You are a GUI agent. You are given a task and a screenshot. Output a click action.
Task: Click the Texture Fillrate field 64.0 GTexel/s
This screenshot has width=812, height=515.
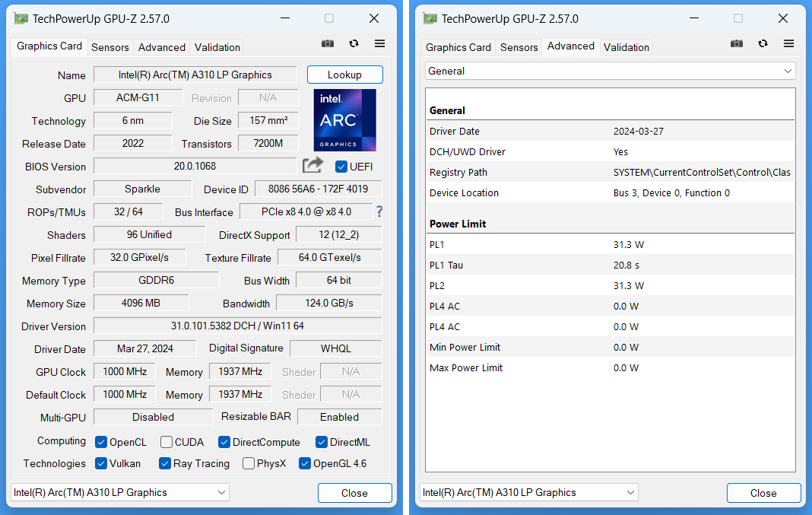330,257
